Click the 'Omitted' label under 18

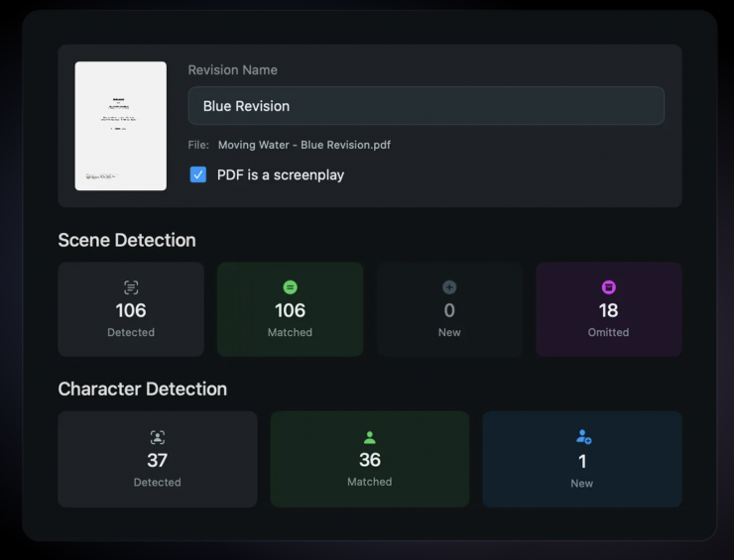click(609, 332)
